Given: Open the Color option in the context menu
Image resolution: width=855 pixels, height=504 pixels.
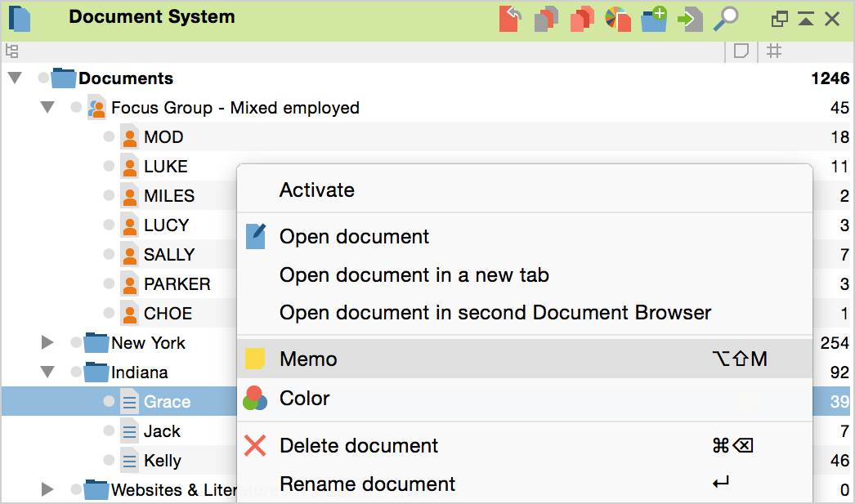Looking at the screenshot, I should (x=304, y=399).
